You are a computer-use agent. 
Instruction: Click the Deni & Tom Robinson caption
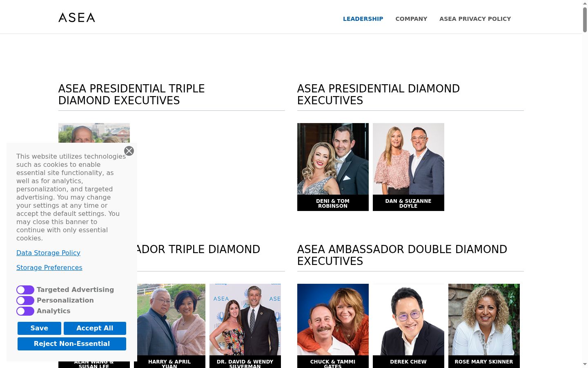pos(333,203)
